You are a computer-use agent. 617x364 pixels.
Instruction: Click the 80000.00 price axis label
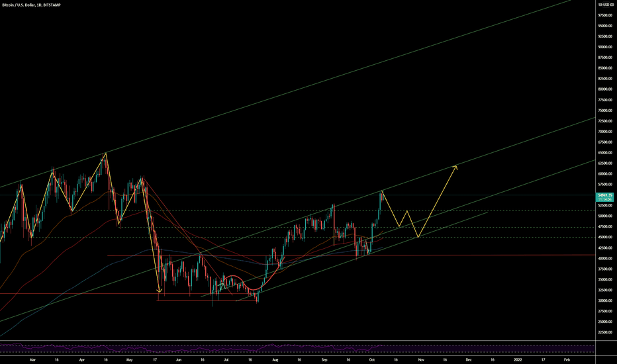pos(605,89)
